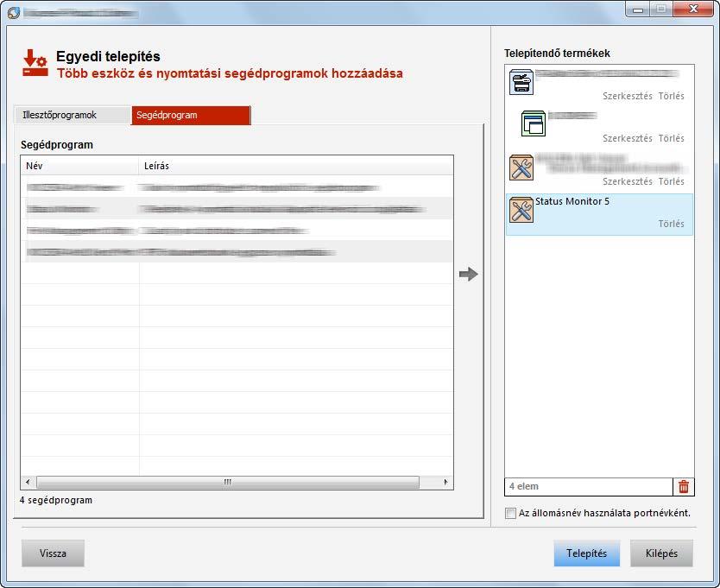Minimize the installer window
The width and height of the screenshot is (720, 588).
(x=638, y=9)
